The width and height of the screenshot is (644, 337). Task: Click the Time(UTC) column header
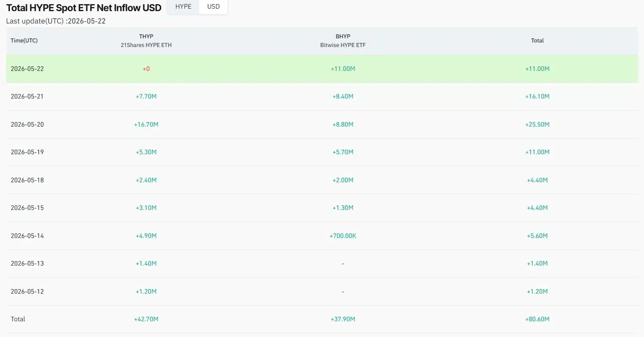tap(24, 40)
